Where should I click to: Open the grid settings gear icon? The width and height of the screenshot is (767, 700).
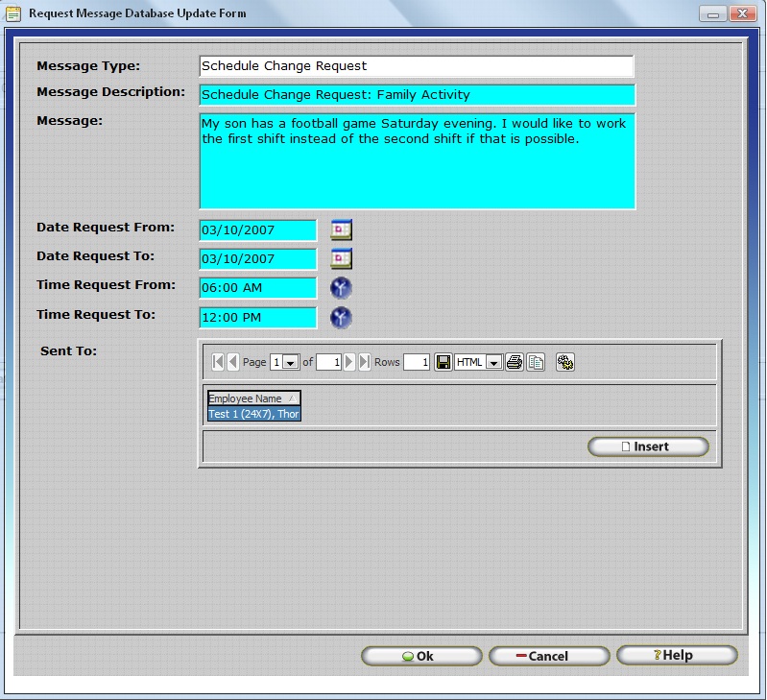point(565,362)
